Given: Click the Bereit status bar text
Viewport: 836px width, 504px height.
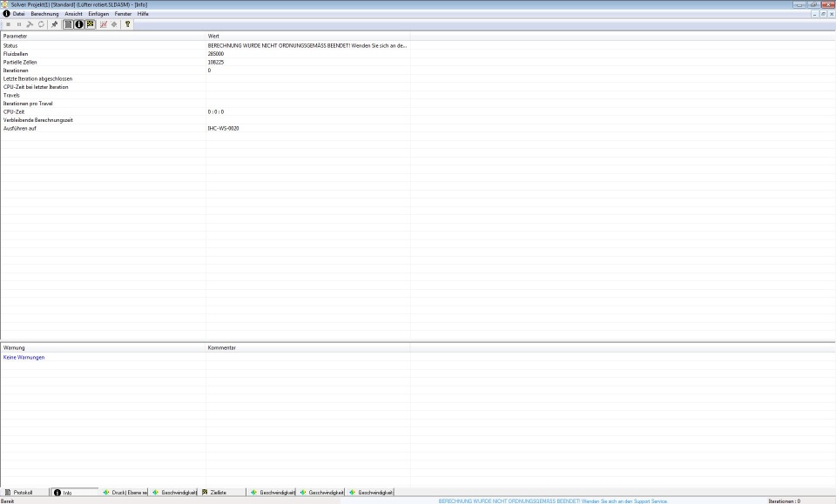Looking at the screenshot, I should (x=8, y=501).
